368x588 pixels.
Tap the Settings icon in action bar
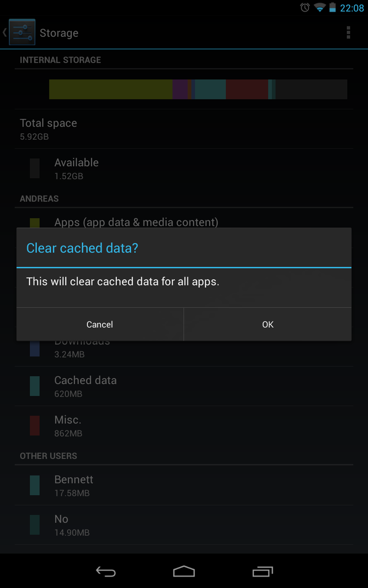(x=22, y=33)
